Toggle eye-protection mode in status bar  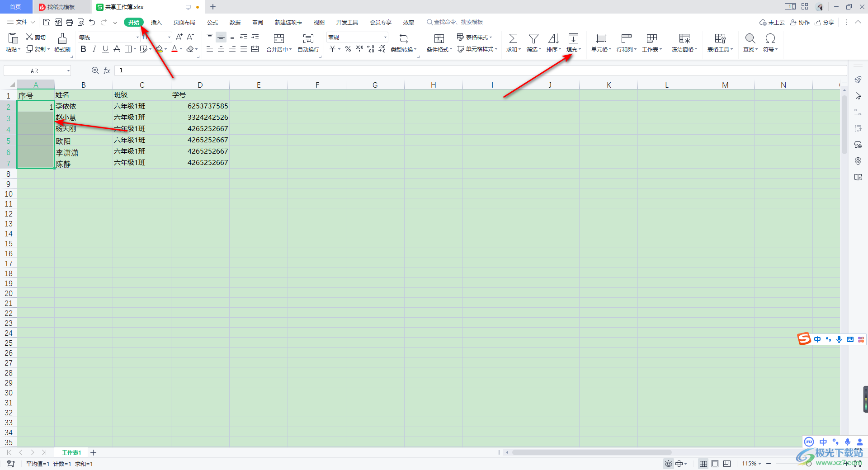click(x=668, y=464)
